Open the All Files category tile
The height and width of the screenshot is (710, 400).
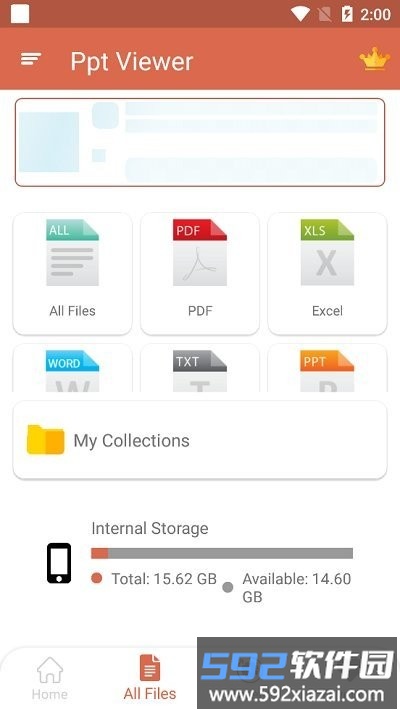[x=72, y=274]
